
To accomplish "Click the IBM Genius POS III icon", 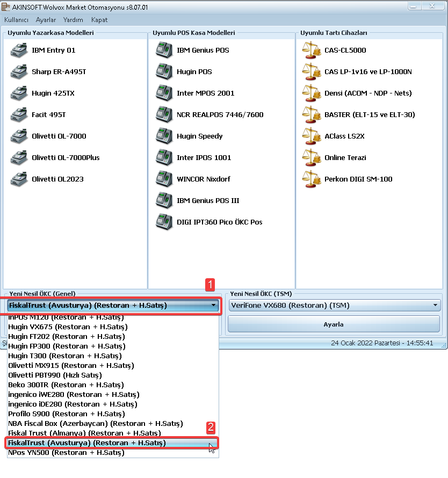I will (x=164, y=201).
